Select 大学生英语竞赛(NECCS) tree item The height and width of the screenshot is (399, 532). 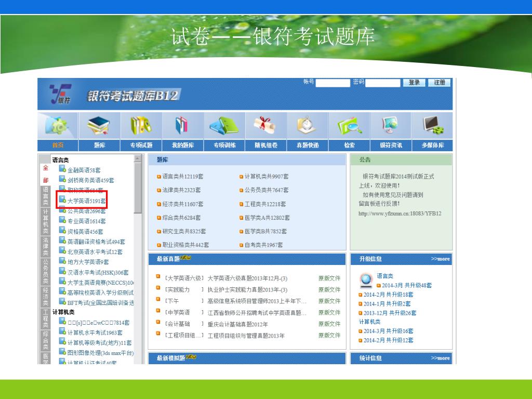click(x=100, y=283)
